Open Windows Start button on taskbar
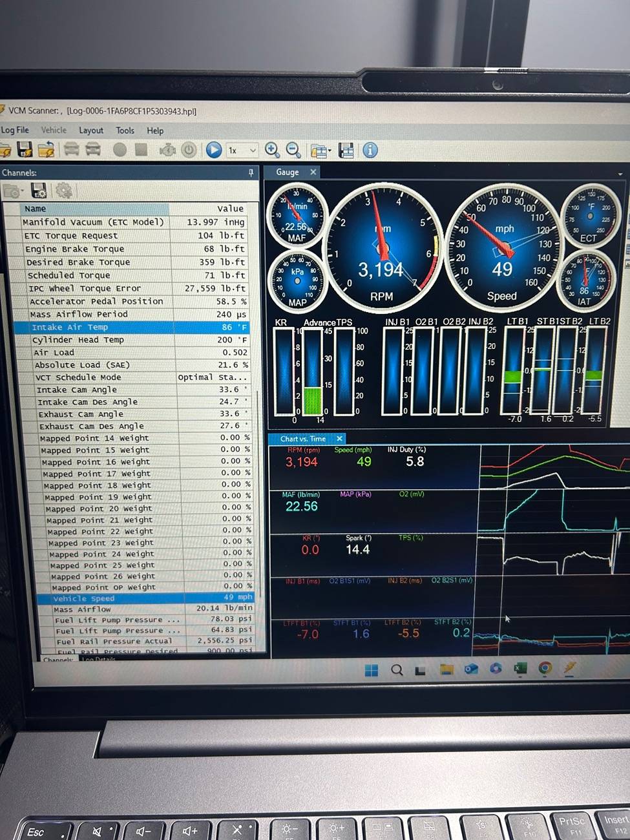Screen dimensions: 630x840 (372, 670)
